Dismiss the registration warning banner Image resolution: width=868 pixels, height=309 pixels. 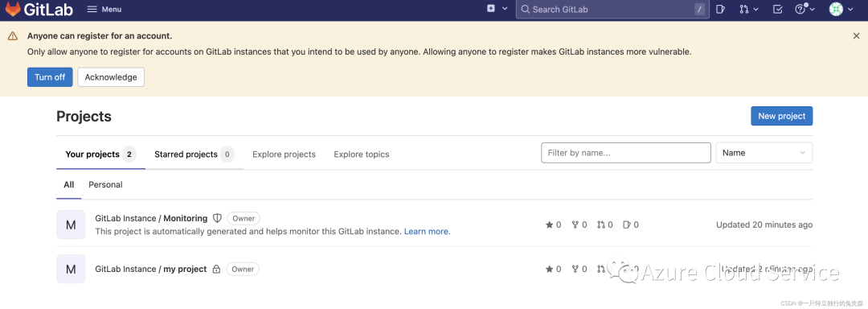coord(856,36)
